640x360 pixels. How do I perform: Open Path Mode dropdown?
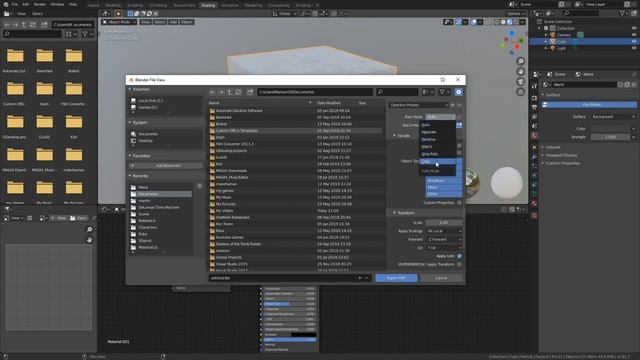(x=440, y=117)
